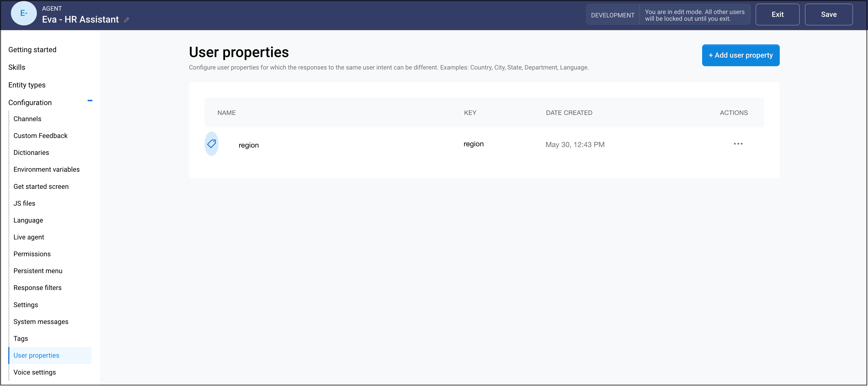The image size is (868, 387).
Task: Select Channels under Configuration
Action: click(27, 119)
